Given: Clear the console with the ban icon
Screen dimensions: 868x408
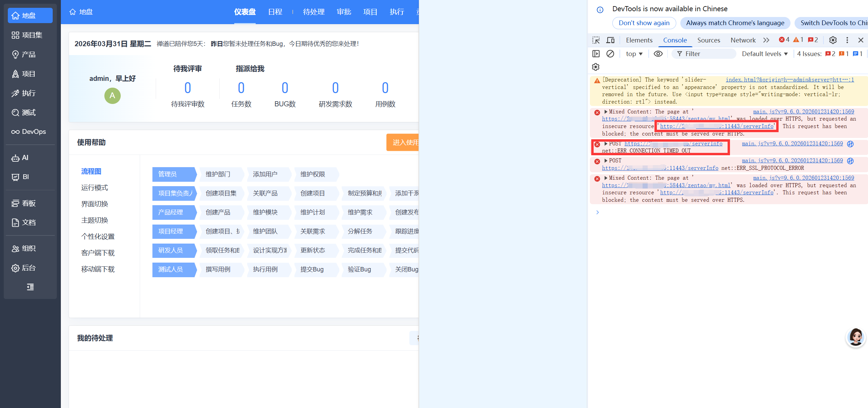Looking at the screenshot, I should (x=610, y=54).
